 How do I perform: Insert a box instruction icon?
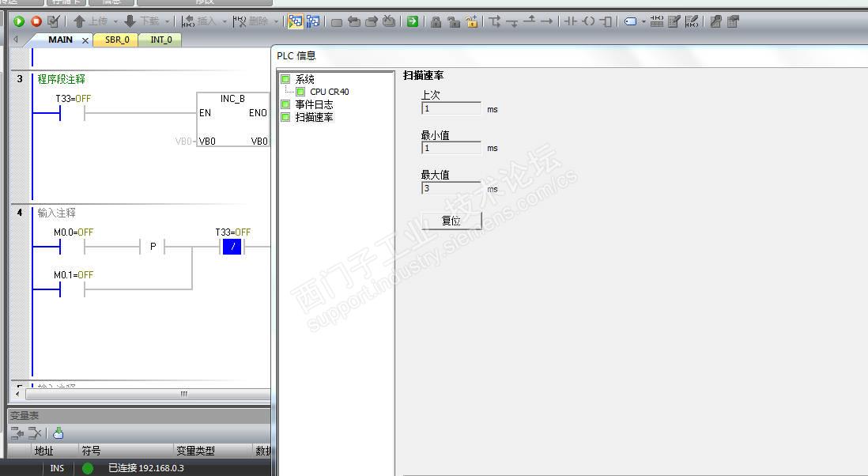606,21
